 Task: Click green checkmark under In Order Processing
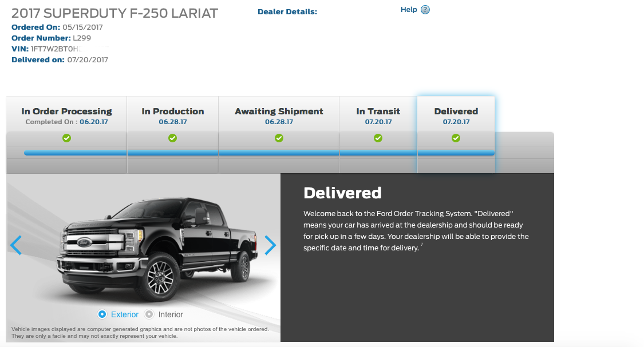(x=66, y=138)
